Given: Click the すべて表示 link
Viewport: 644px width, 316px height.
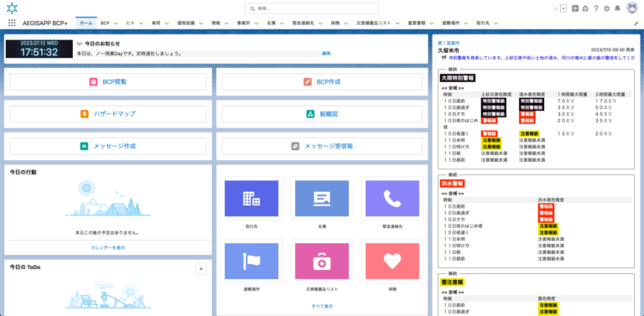Looking at the screenshot, I should coord(322,306).
